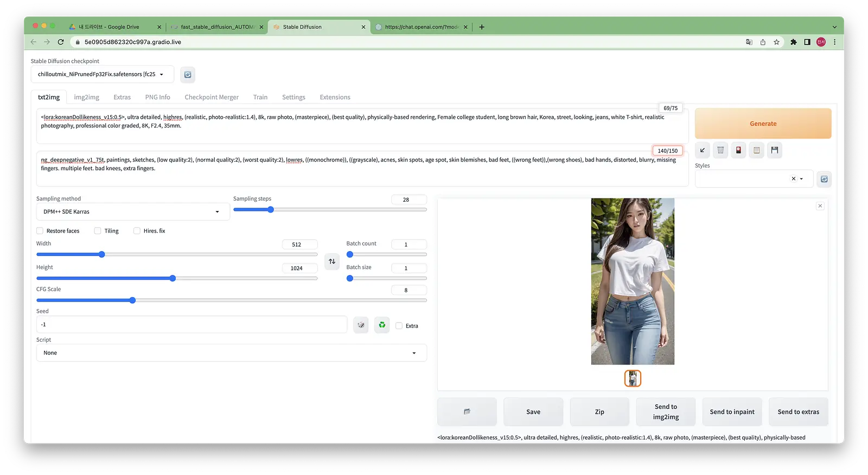This screenshot has height=475, width=868.
Task: Switch to the img2img tab
Action: (87, 97)
